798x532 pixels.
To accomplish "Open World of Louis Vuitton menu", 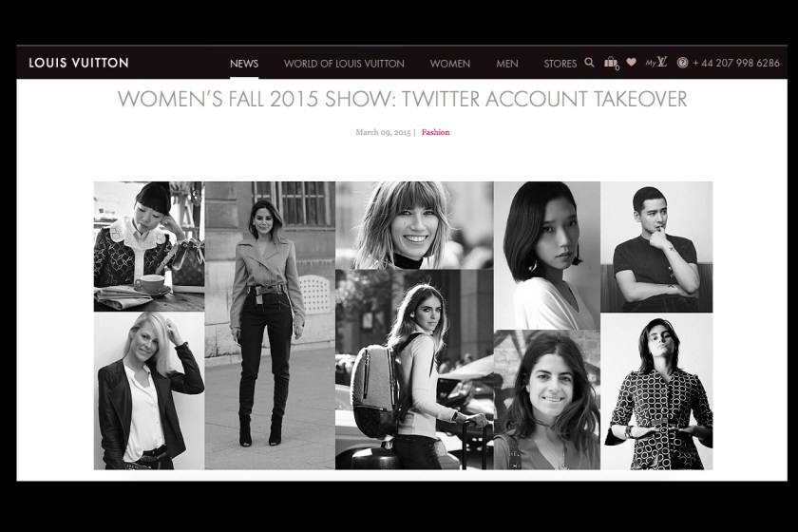I will point(344,64).
